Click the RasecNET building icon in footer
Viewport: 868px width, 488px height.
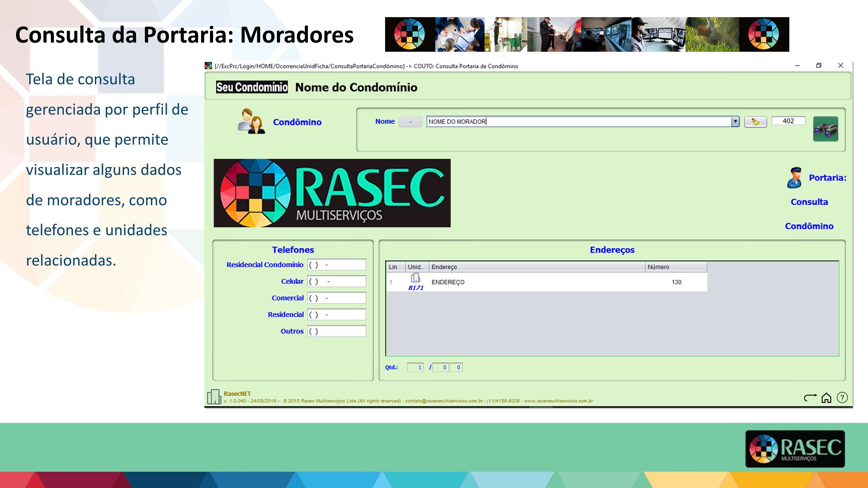click(x=214, y=397)
